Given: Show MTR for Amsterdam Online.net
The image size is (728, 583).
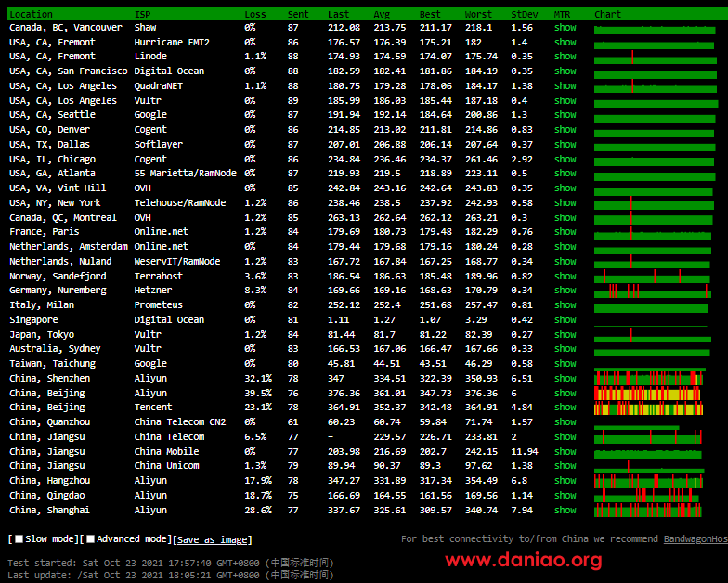Looking at the screenshot, I should click(x=565, y=247).
